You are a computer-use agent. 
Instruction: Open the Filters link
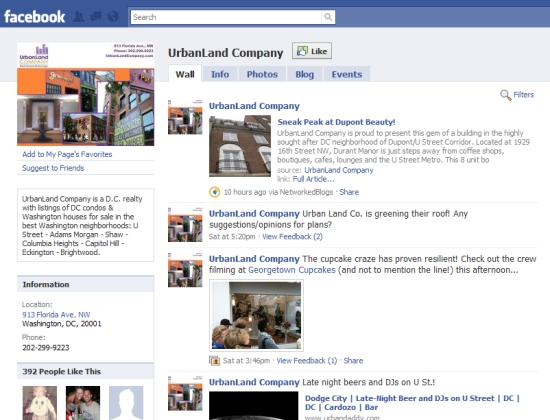pyautogui.click(x=523, y=95)
